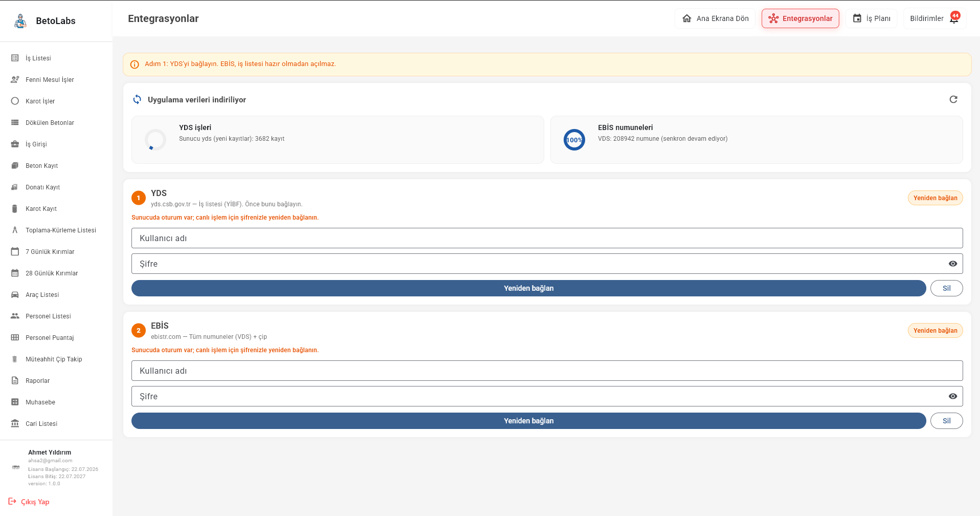Open Karot Kayıt page

[56, 209]
